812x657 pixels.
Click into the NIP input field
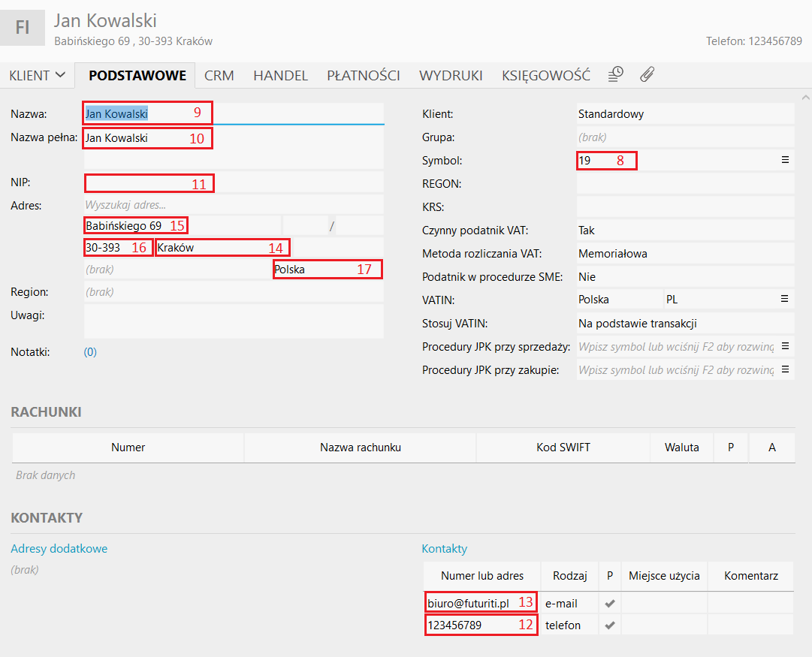coord(233,182)
